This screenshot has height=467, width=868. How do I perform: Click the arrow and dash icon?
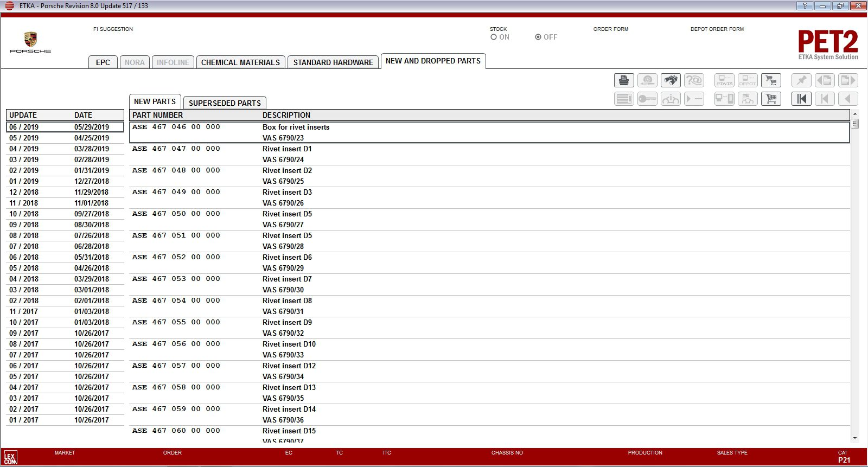click(694, 99)
